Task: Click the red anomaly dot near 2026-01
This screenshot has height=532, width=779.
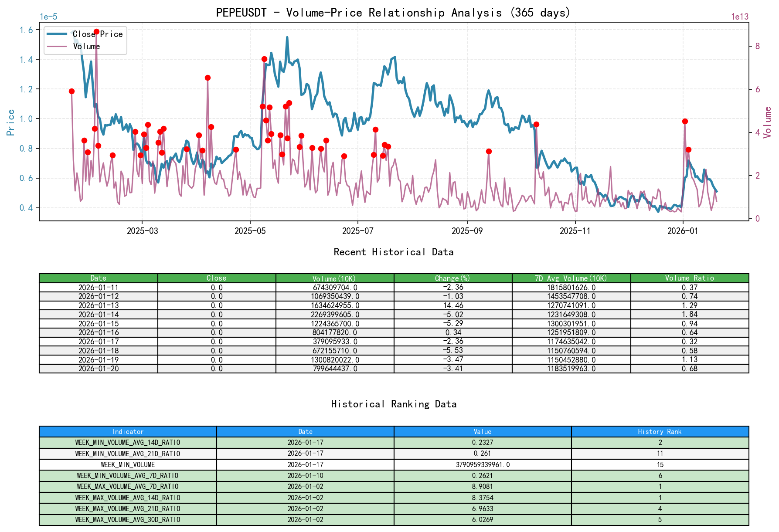Action: 684,121
